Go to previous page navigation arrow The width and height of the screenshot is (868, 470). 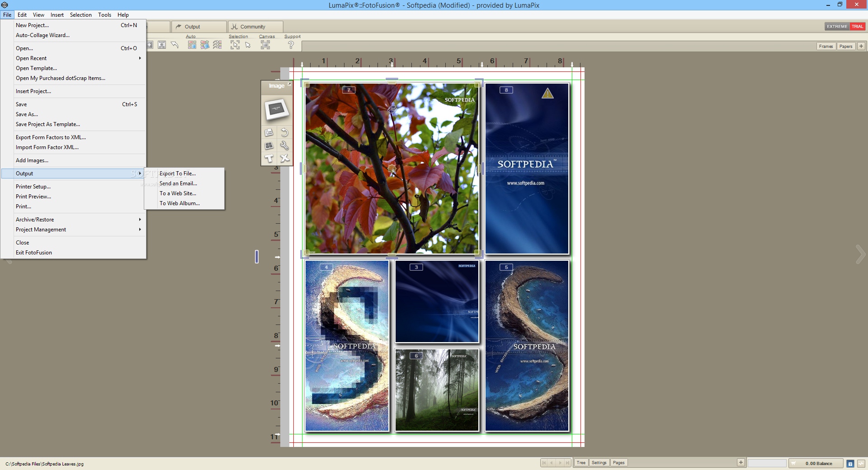552,463
